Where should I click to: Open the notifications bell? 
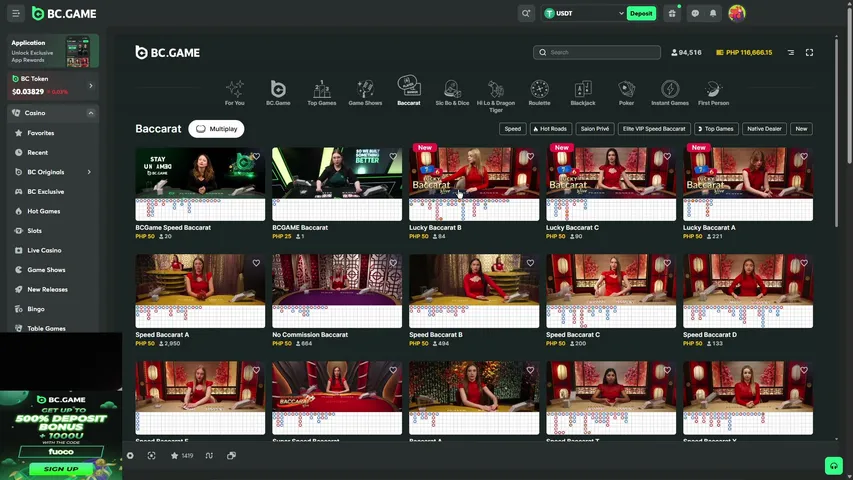coord(713,14)
